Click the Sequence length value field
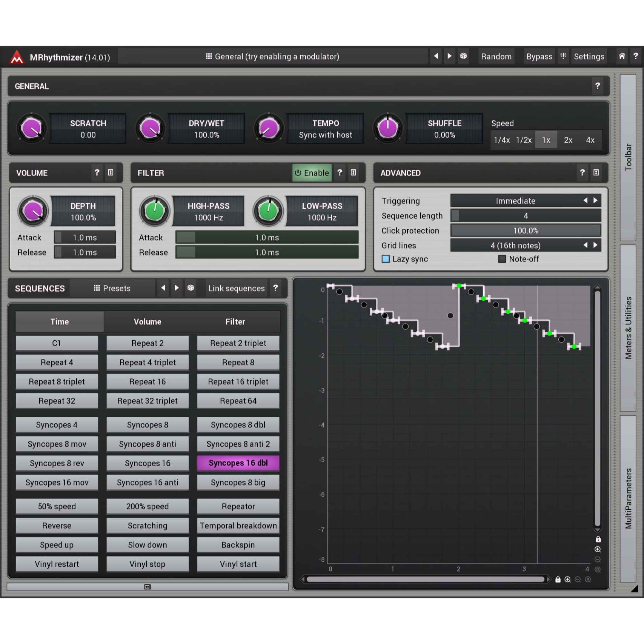This screenshot has height=644, width=644. pyautogui.click(x=526, y=216)
